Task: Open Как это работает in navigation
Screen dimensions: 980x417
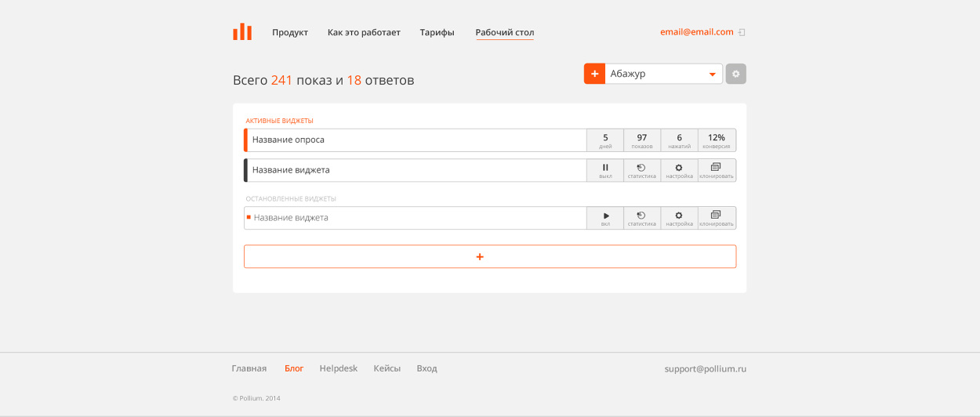Action: coord(364,32)
